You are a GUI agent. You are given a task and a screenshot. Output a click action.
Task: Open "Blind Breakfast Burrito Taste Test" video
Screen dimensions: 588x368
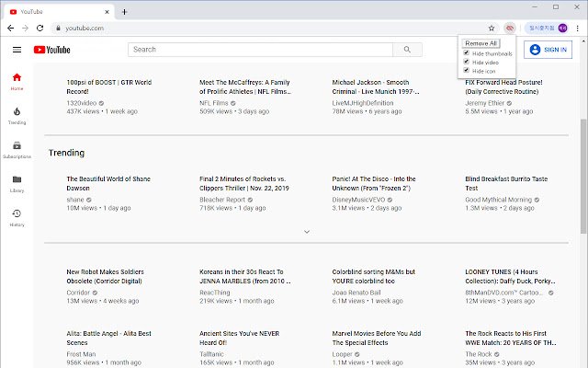[x=506, y=183]
